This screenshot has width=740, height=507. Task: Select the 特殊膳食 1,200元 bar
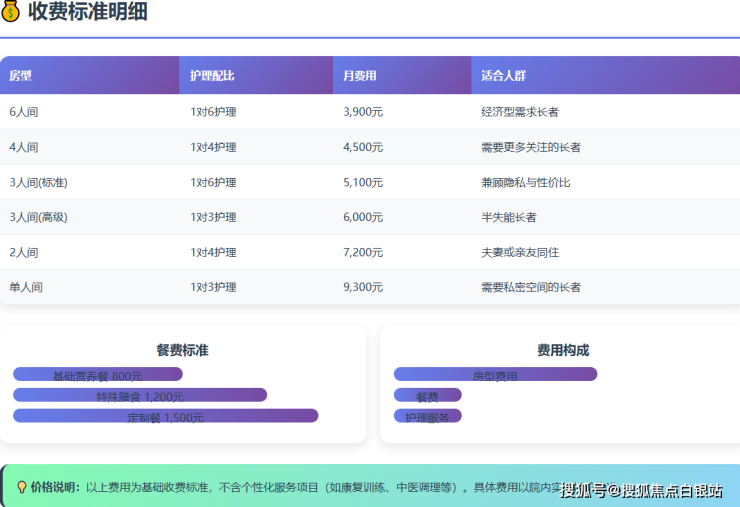140,395
